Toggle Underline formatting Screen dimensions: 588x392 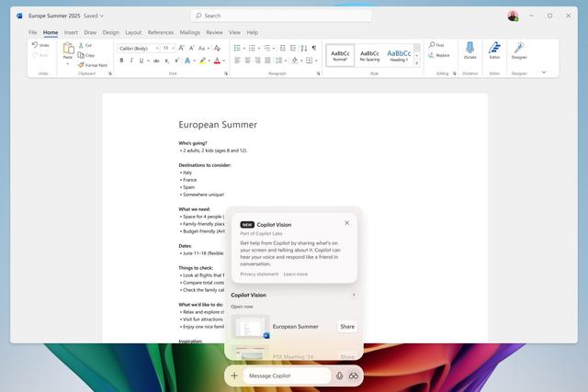pyautogui.click(x=143, y=61)
